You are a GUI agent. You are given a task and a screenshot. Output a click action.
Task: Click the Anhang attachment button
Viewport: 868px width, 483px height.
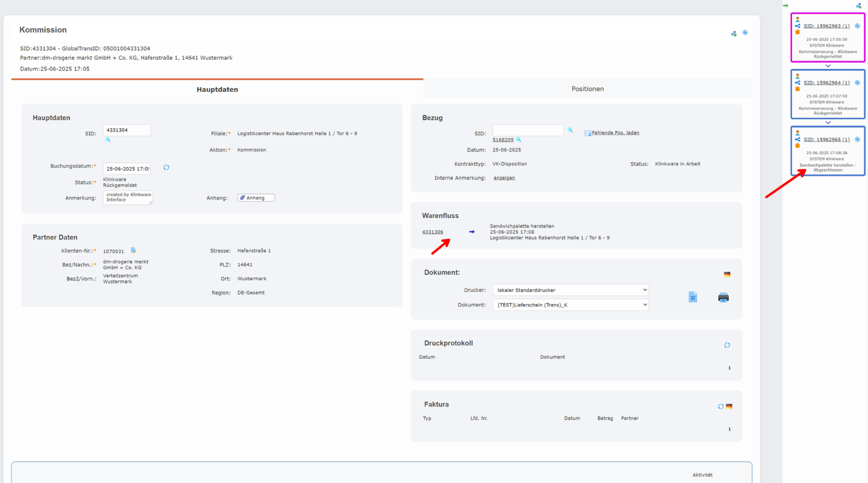256,198
